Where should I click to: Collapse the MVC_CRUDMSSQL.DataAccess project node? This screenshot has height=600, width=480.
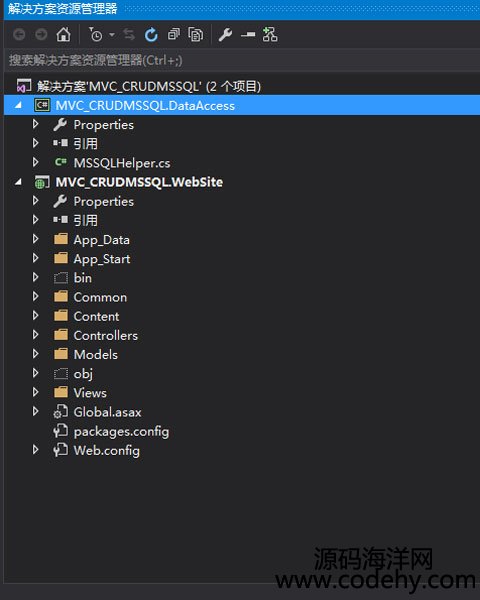[18, 105]
